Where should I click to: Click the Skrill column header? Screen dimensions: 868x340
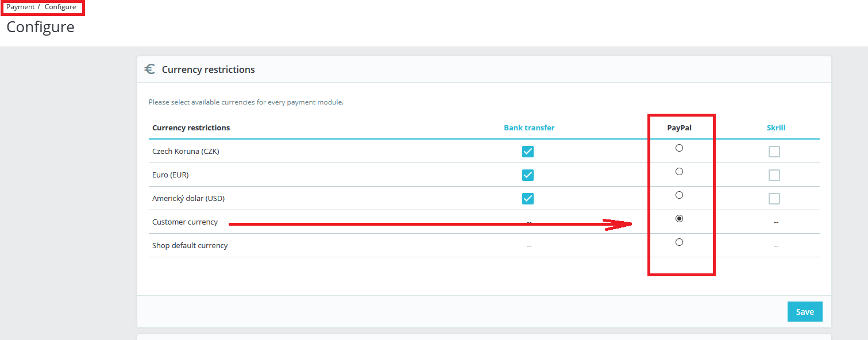(776, 127)
